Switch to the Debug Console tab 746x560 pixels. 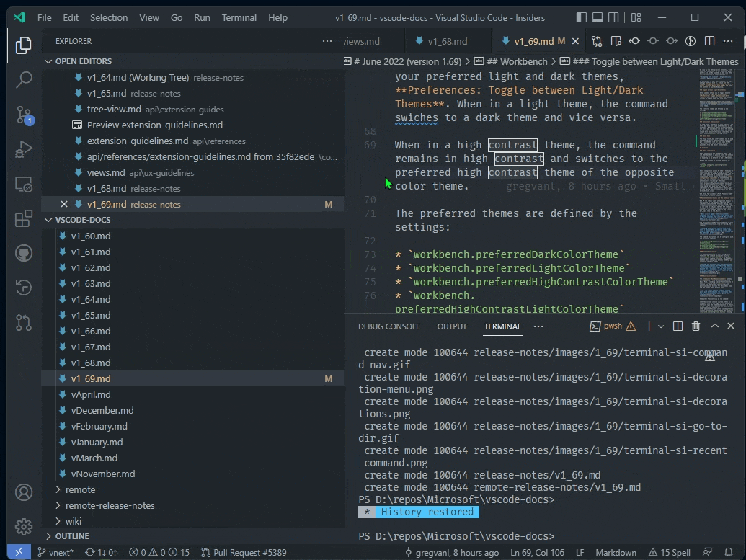point(388,326)
